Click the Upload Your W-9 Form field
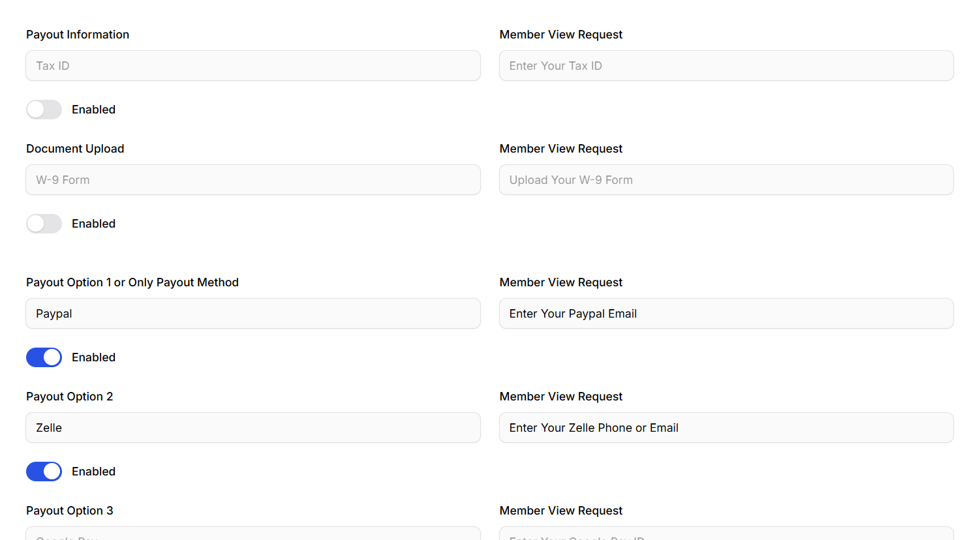The width and height of the screenshot is (980, 540). point(726,180)
